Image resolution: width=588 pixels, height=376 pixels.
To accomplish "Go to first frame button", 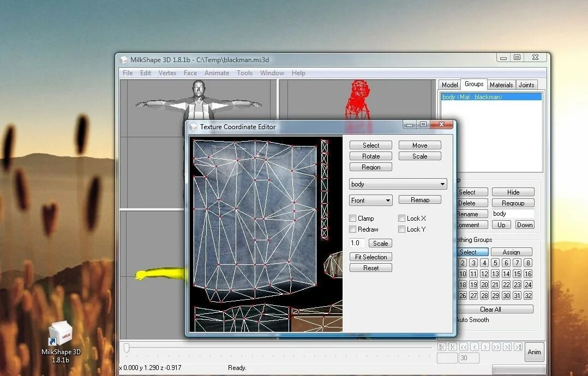I will click(453, 347).
